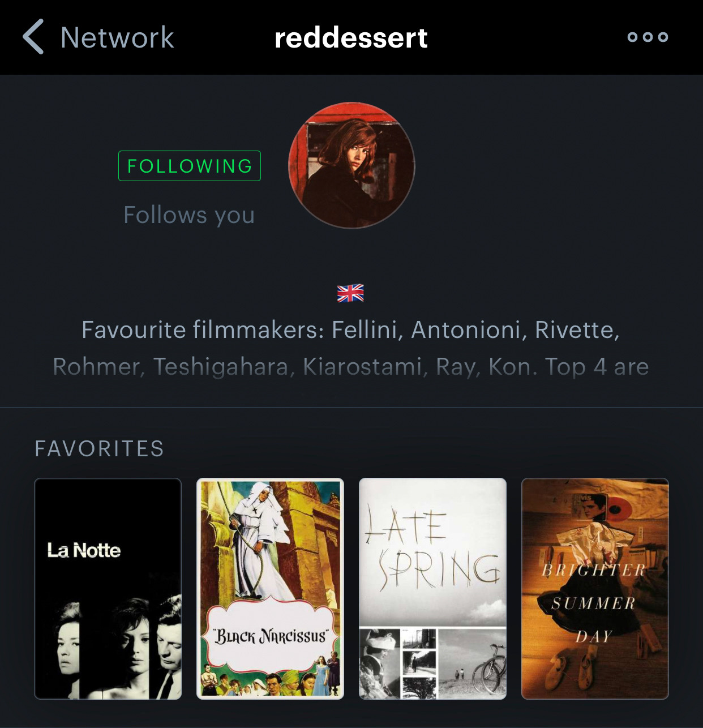Tap the reddessert username title
This screenshot has height=728, width=703.
tap(351, 37)
